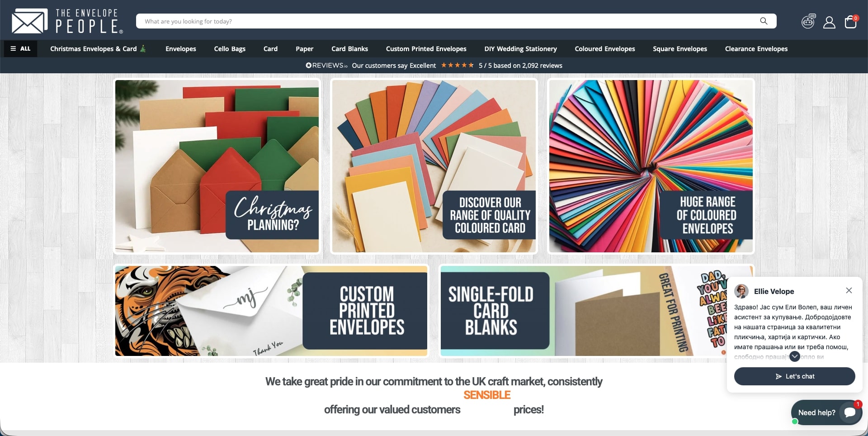The width and height of the screenshot is (868, 436).
Task: Open the user account icon
Action: (829, 22)
